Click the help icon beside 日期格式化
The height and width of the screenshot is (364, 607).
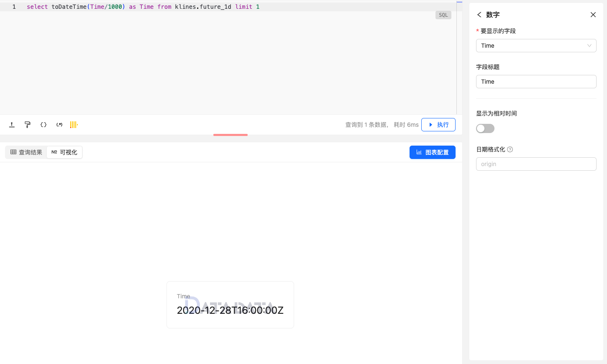coord(510,149)
